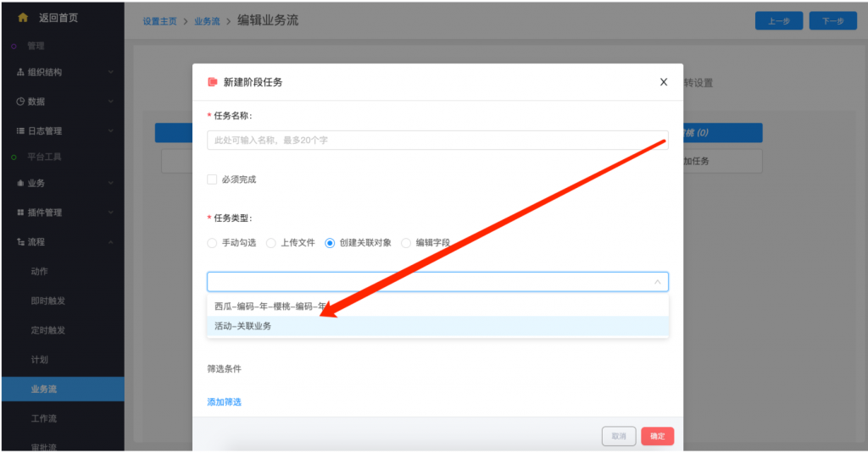Click the 数据 pie chart icon

(20, 102)
